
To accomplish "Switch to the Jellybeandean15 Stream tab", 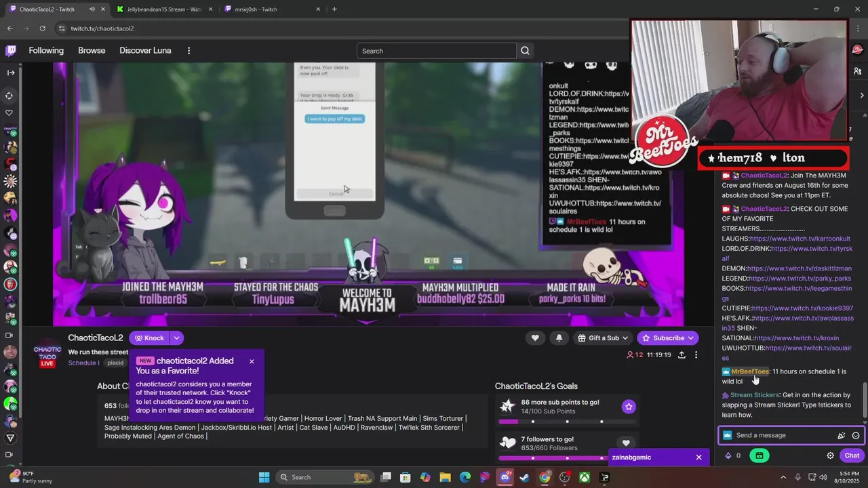I will [x=164, y=9].
